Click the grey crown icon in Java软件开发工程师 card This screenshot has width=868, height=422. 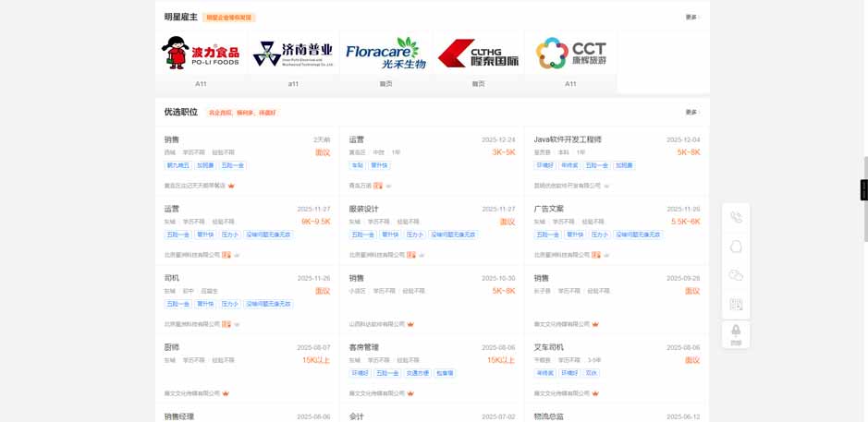[606, 186]
